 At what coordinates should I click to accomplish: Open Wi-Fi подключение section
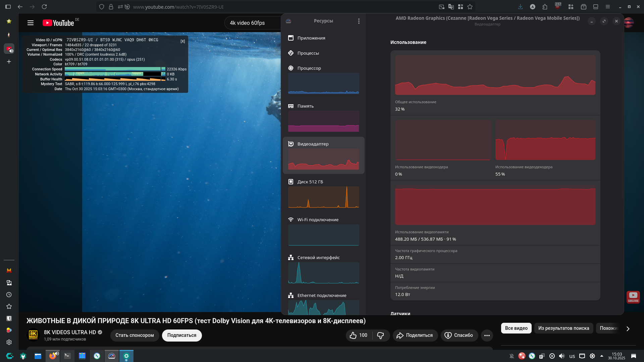[318, 220]
